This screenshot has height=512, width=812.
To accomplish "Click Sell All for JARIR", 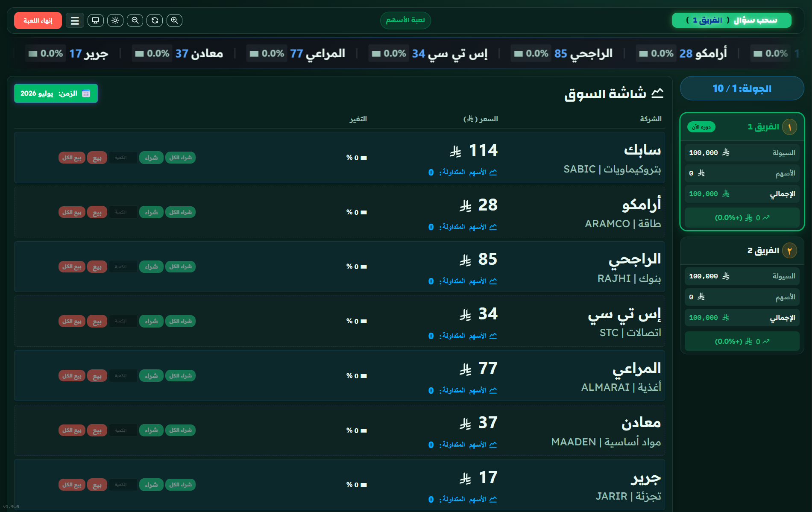I will click(x=72, y=485).
